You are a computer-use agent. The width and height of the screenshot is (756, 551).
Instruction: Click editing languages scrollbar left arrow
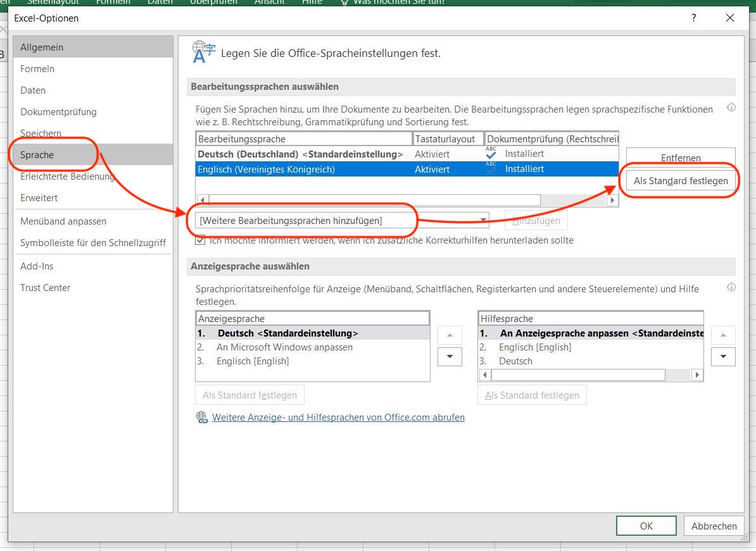click(x=203, y=200)
